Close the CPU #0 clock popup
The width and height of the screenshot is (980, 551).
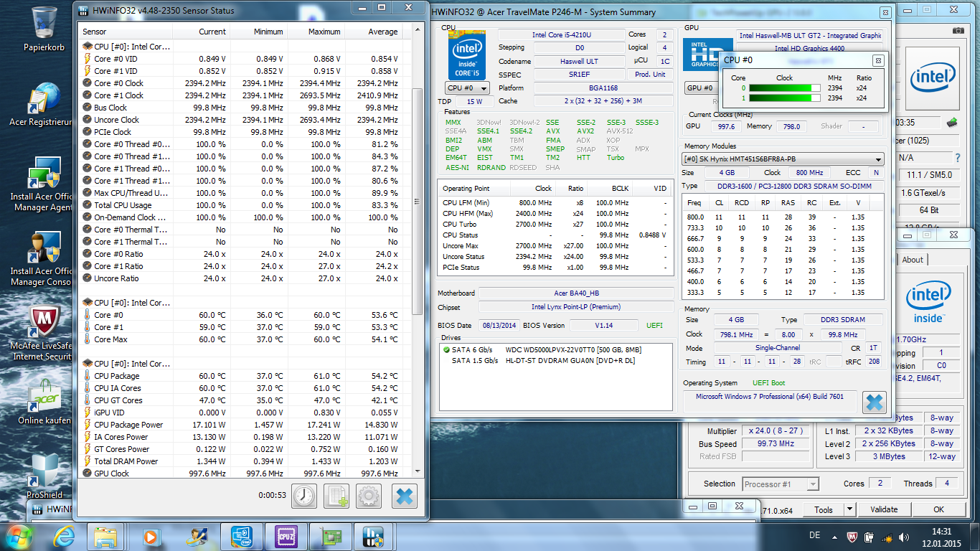(x=877, y=60)
